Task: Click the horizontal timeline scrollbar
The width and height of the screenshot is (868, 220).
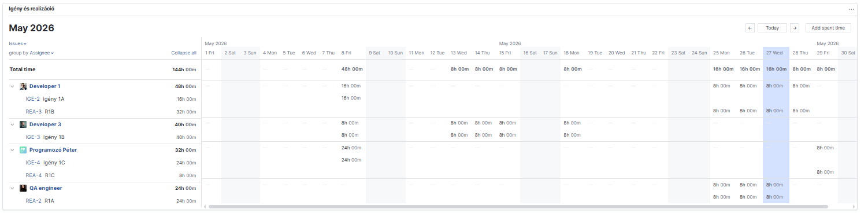Action: coord(518,206)
